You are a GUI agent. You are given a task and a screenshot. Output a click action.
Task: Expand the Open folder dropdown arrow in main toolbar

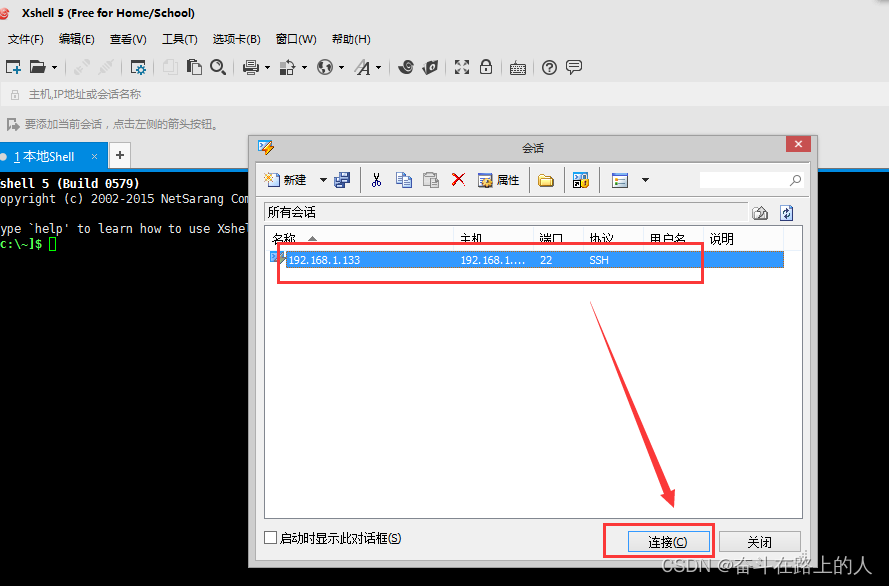click(54, 67)
